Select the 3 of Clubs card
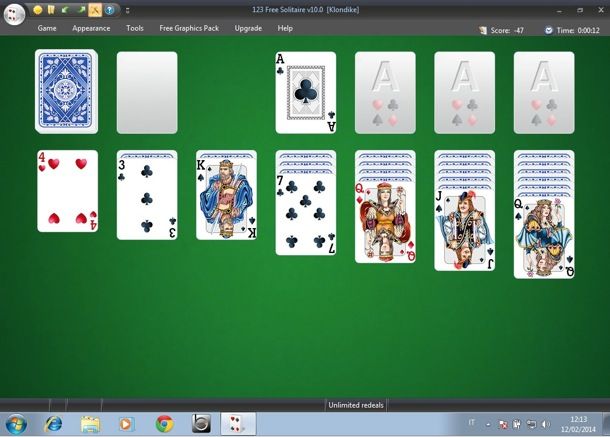Viewport: 610px width, 437px height. point(147,199)
